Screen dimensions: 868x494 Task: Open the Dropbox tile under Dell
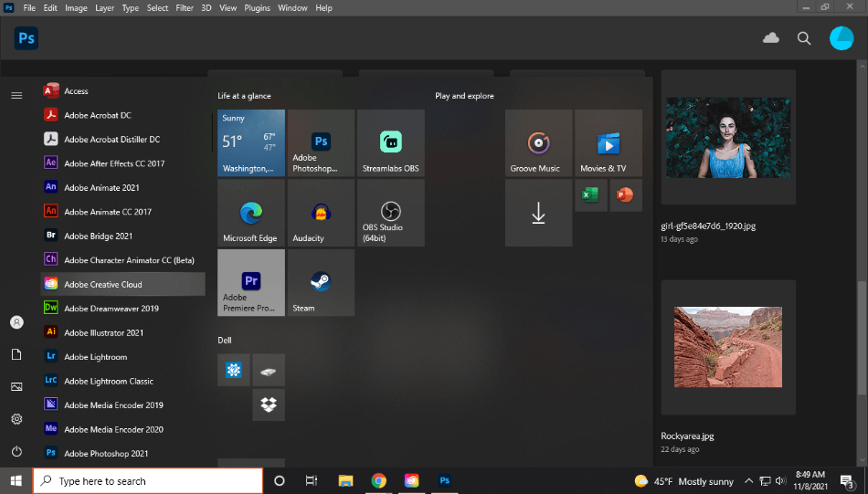coord(269,405)
